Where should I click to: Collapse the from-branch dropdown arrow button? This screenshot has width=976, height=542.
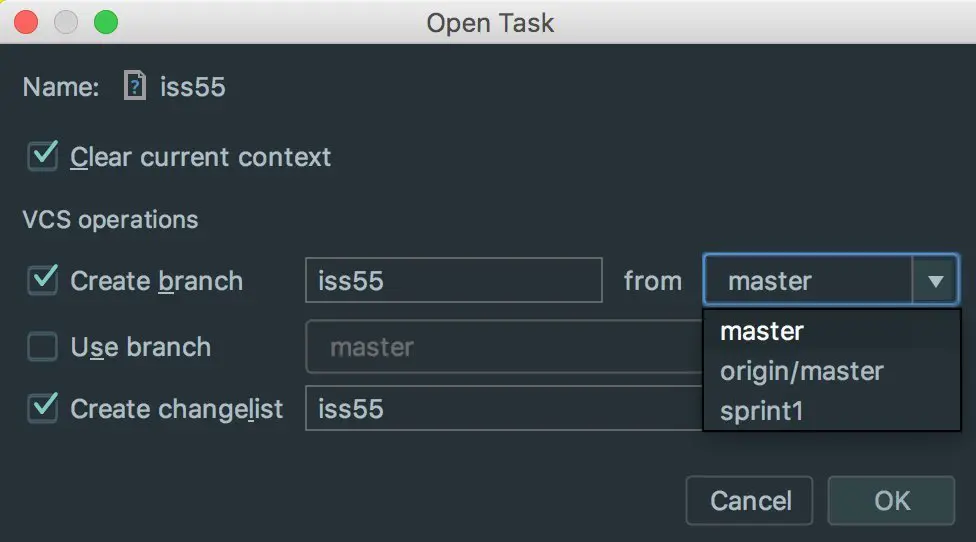click(x=936, y=281)
